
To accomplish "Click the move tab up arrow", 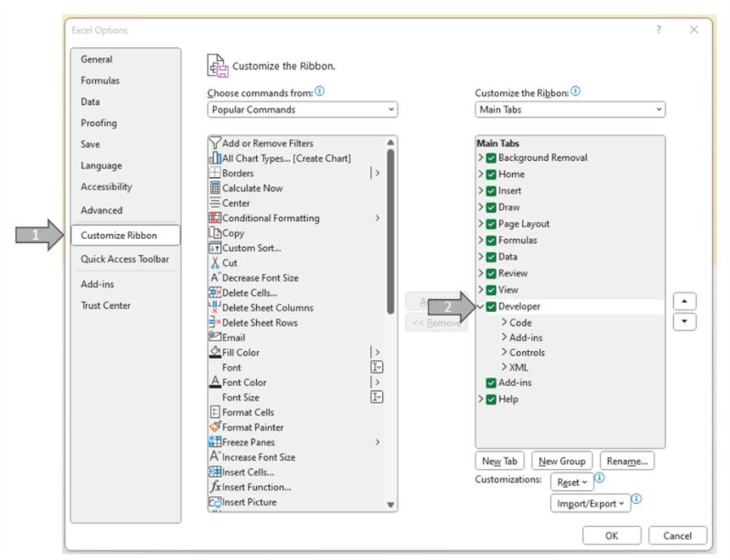I will 684,300.
